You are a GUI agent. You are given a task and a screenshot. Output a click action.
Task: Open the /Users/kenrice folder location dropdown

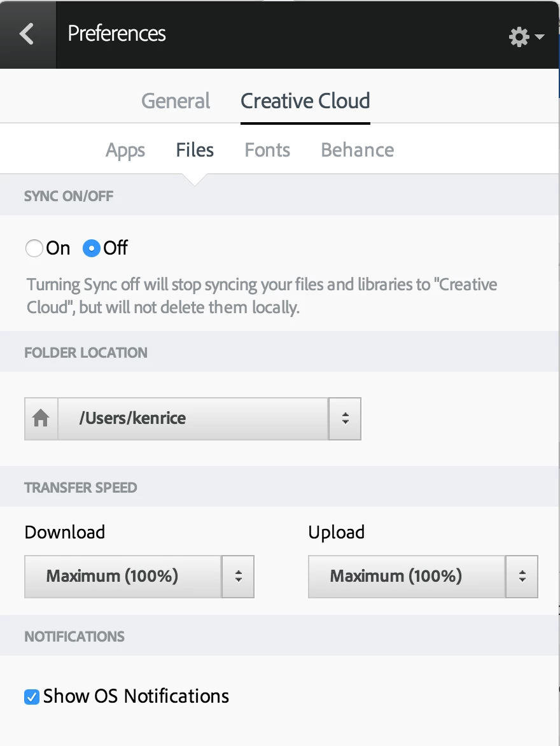(193, 419)
